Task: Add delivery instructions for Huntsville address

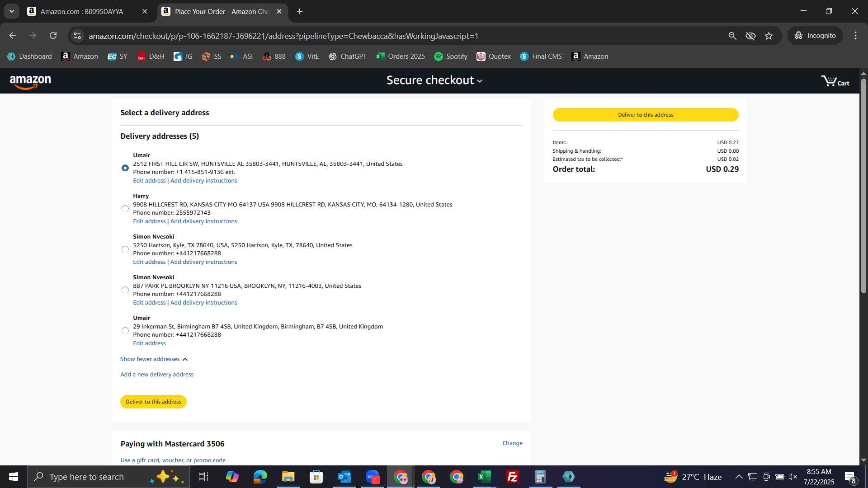Action: [x=203, y=181]
